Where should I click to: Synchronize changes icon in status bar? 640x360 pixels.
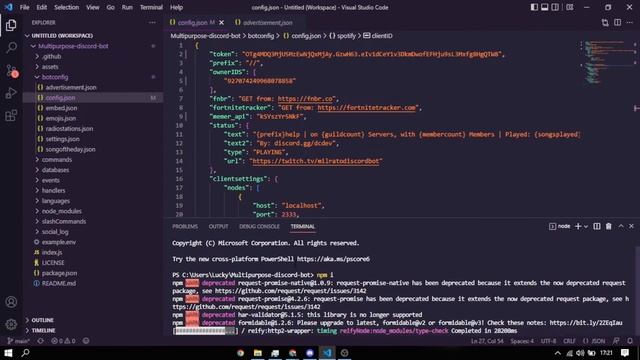[x=40, y=341]
